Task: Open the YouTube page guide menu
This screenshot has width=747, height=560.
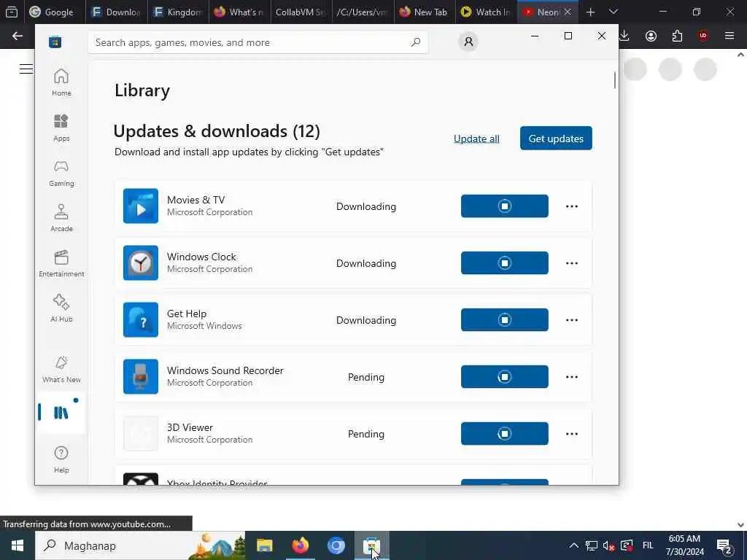Action: click(26, 69)
